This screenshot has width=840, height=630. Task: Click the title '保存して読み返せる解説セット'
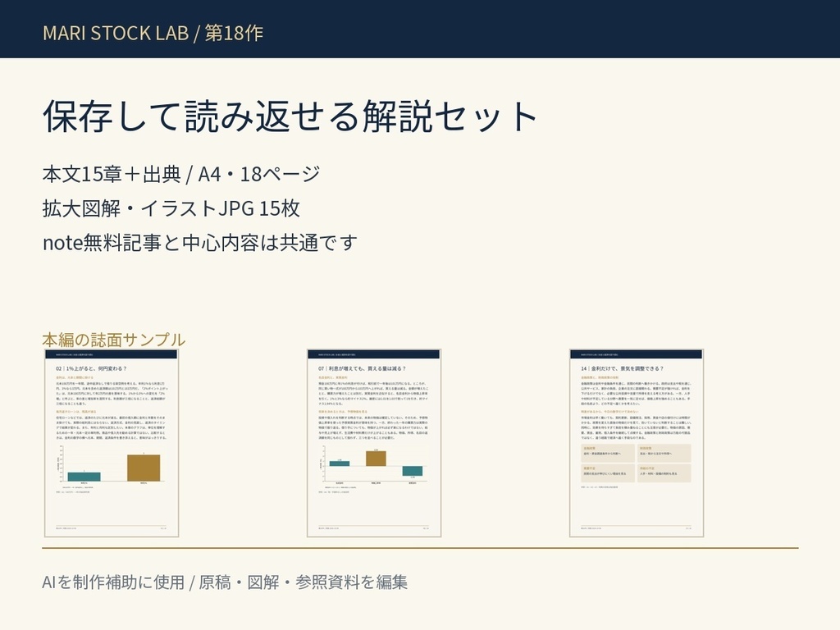tap(290, 116)
